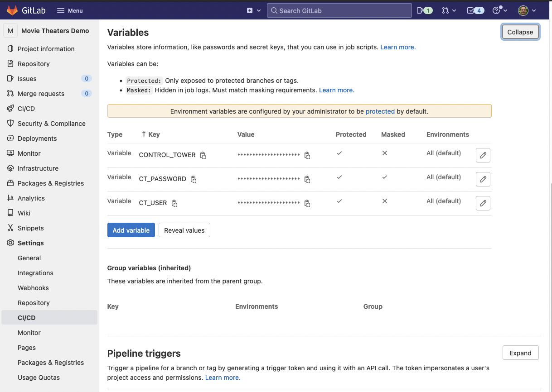Open assigned merge requests icon showing 1
The height and width of the screenshot is (392, 552).
click(424, 10)
